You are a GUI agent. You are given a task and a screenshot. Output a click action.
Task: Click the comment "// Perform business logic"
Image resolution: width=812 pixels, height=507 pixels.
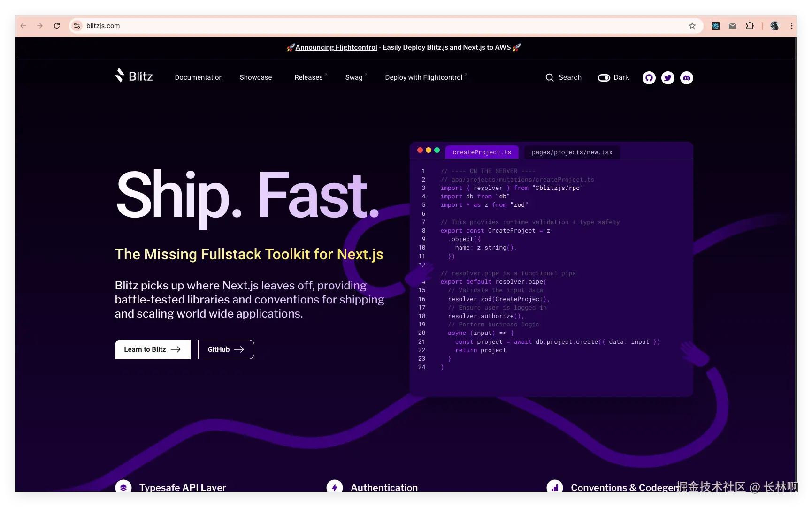493,325
